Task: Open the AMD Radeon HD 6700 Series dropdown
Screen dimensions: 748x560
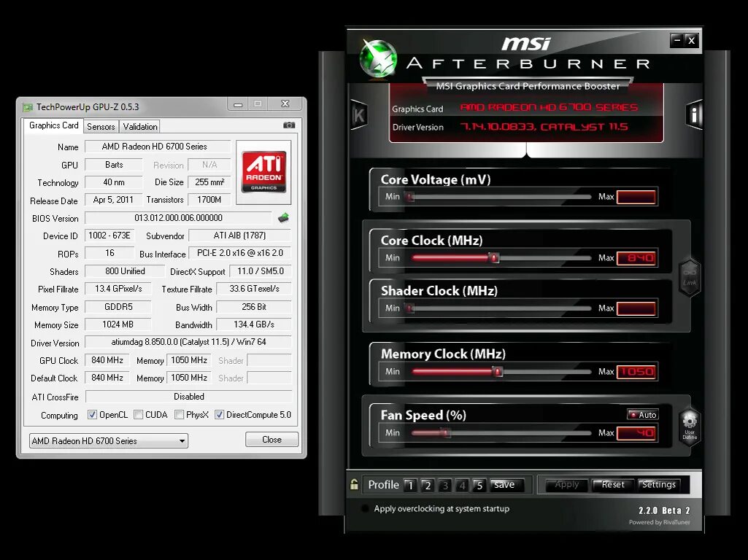Action: tap(108, 441)
